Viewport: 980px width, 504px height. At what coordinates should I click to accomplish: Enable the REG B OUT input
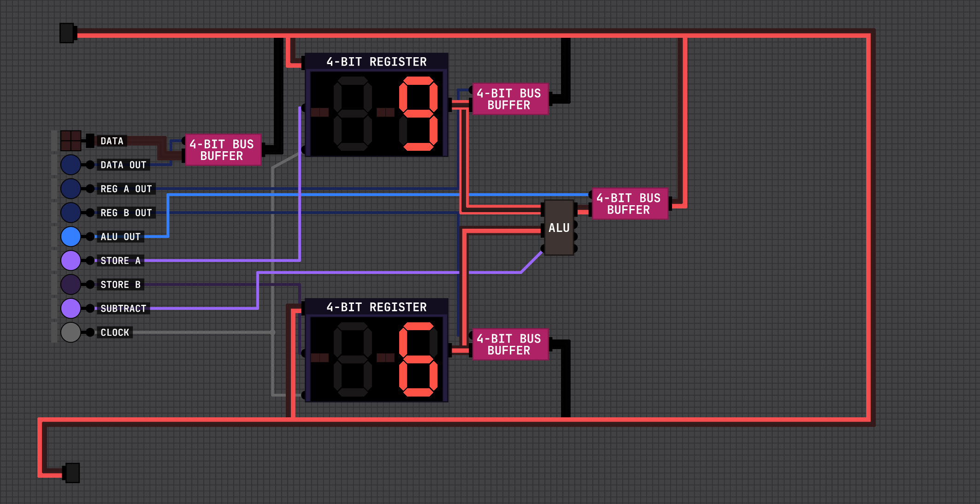[x=71, y=213]
